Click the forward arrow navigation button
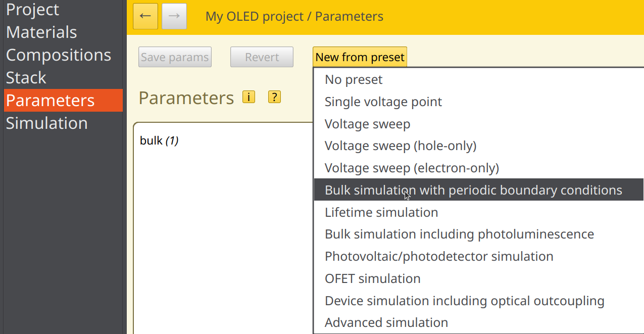 (174, 16)
